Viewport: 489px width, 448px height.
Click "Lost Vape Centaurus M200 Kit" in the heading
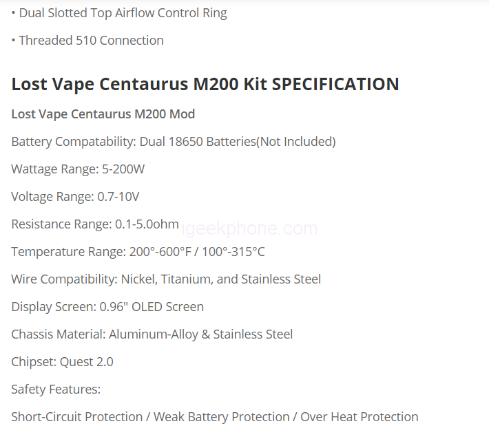click(x=139, y=85)
